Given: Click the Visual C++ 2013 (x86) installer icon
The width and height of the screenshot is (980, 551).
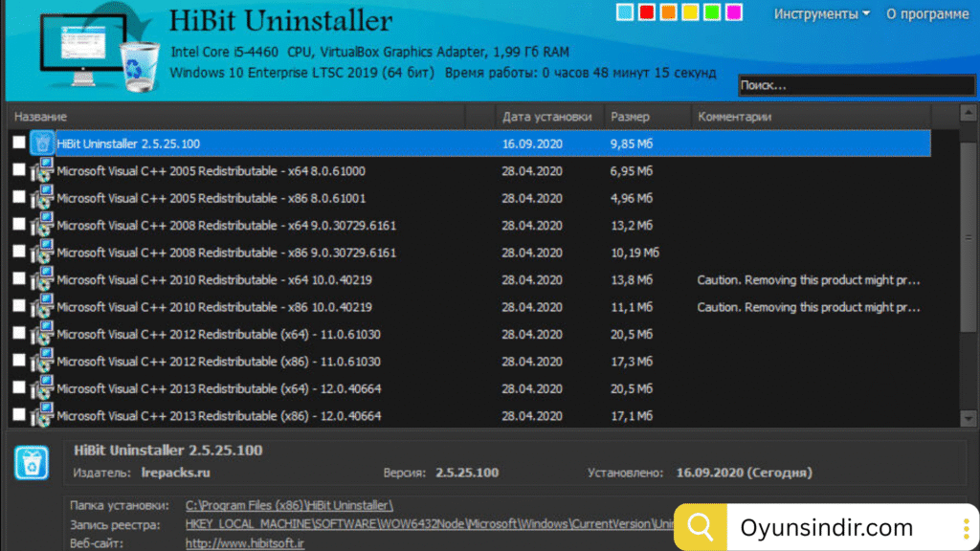Looking at the screenshot, I should tap(42, 416).
